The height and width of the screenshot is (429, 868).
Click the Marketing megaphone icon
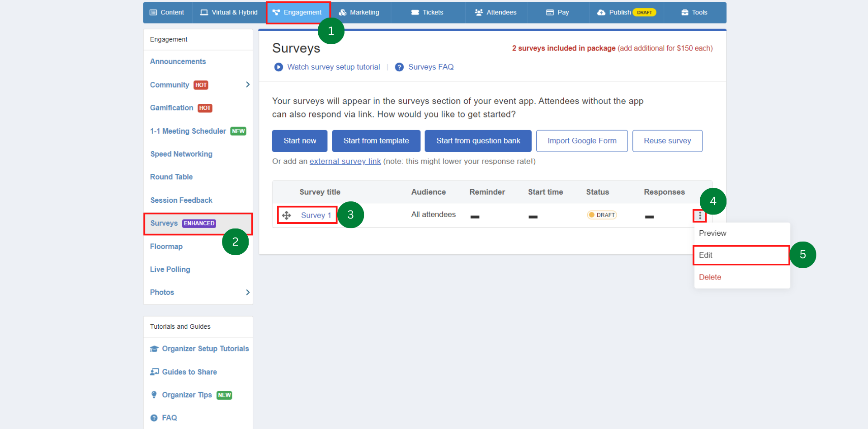click(x=342, y=12)
